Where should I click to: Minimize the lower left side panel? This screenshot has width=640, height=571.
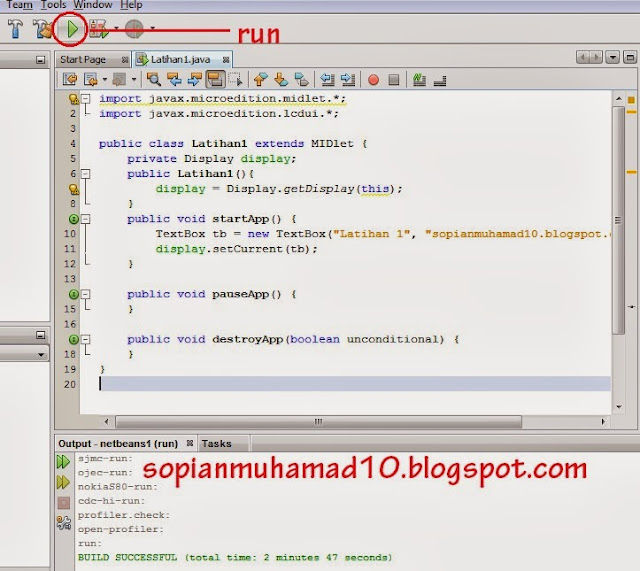tap(40, 335)
